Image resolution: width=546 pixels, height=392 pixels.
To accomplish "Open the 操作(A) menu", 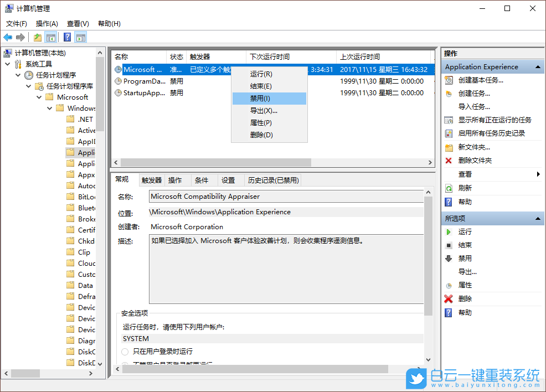I will click(x=47, y=23).
